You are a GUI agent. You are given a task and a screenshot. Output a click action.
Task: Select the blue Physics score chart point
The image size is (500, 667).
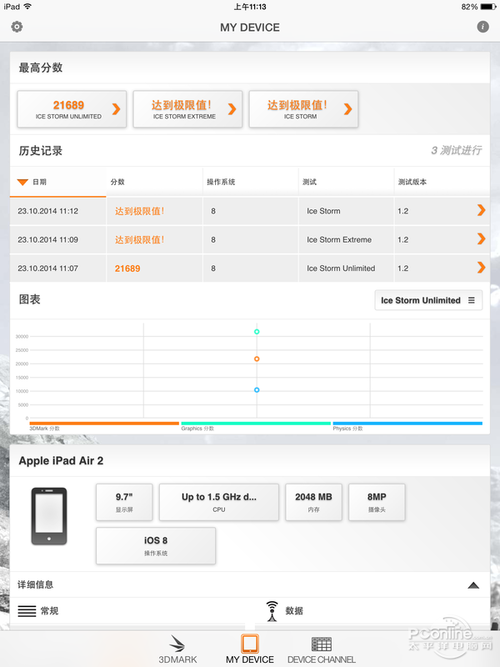tap(257, 390)
